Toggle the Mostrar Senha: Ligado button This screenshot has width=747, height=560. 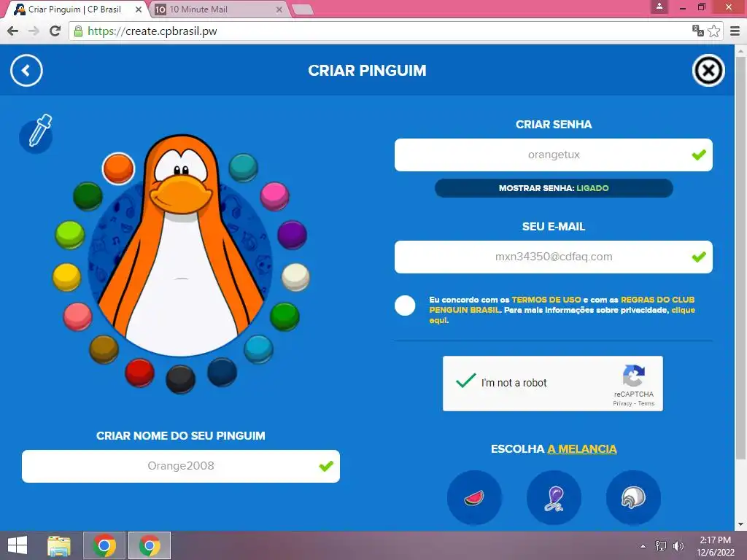pos(554,188)
